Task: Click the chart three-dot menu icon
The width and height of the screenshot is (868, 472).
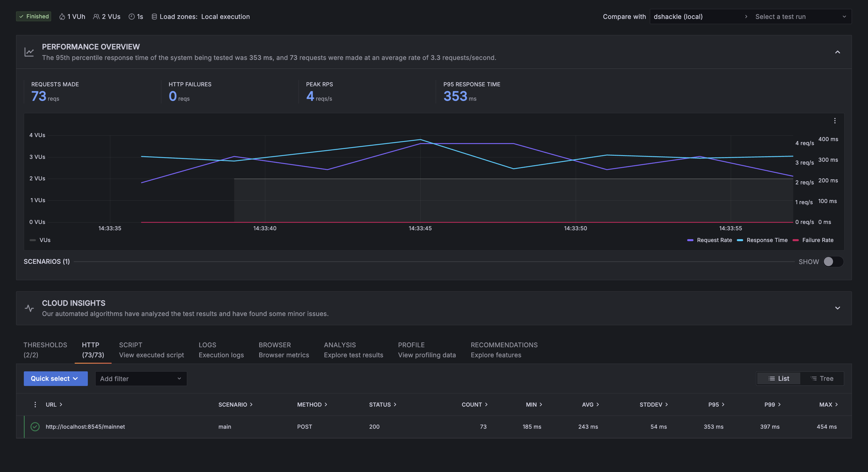Action: pos(835,121)
